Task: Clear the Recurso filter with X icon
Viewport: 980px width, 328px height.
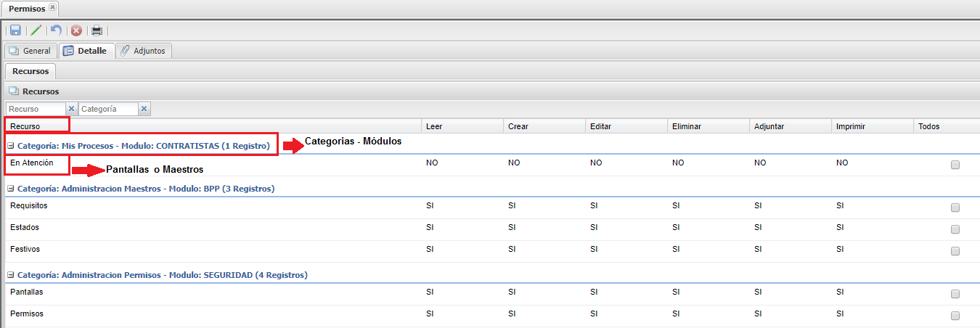Action: [x=71, y=109]
